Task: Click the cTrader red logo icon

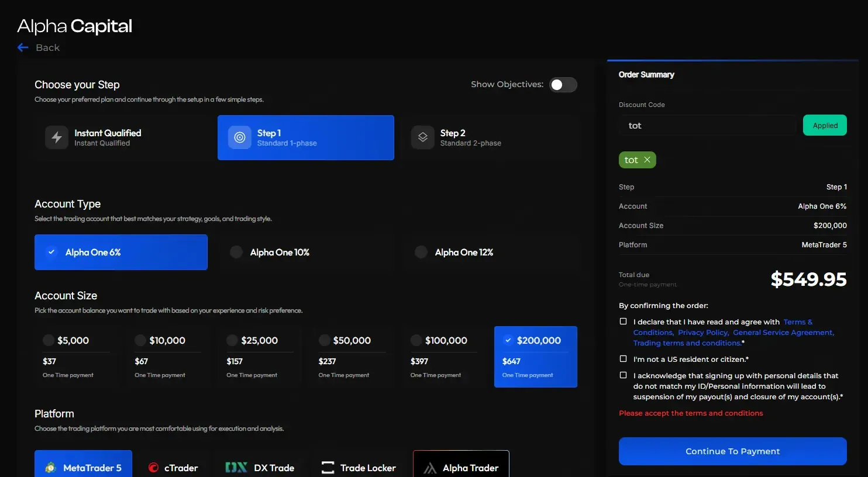Action: click(x=153, y=468)
